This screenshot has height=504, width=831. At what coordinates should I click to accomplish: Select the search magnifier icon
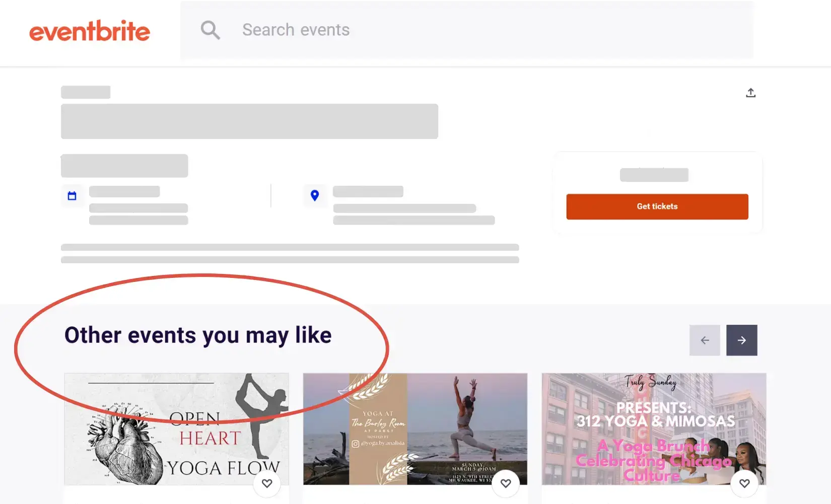(x=211, y=30)
